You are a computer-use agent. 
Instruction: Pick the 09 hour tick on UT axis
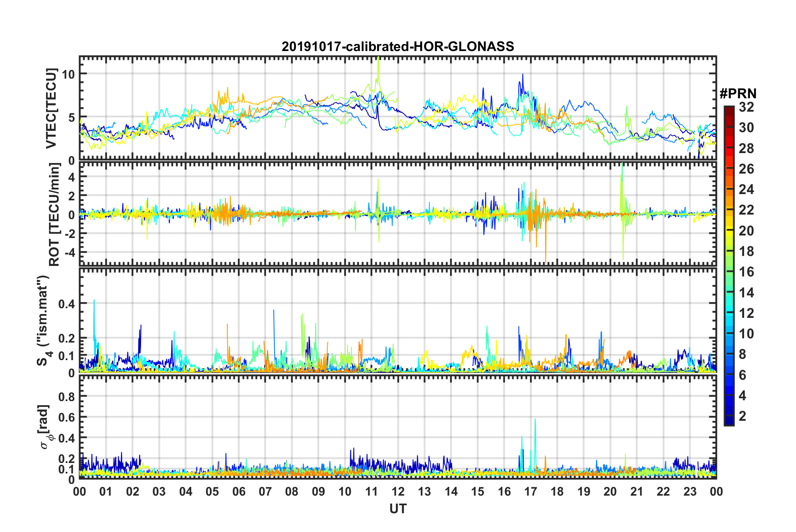(x=318, y=491)
